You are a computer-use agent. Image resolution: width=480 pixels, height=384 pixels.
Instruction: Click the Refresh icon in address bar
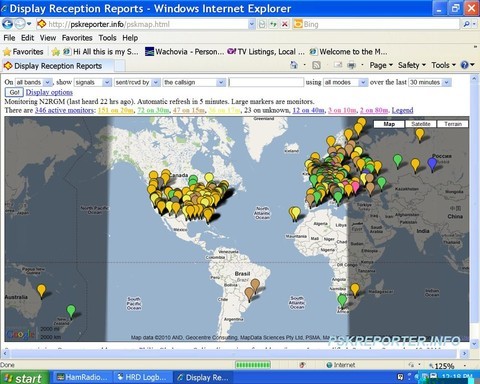pos(273,24)
